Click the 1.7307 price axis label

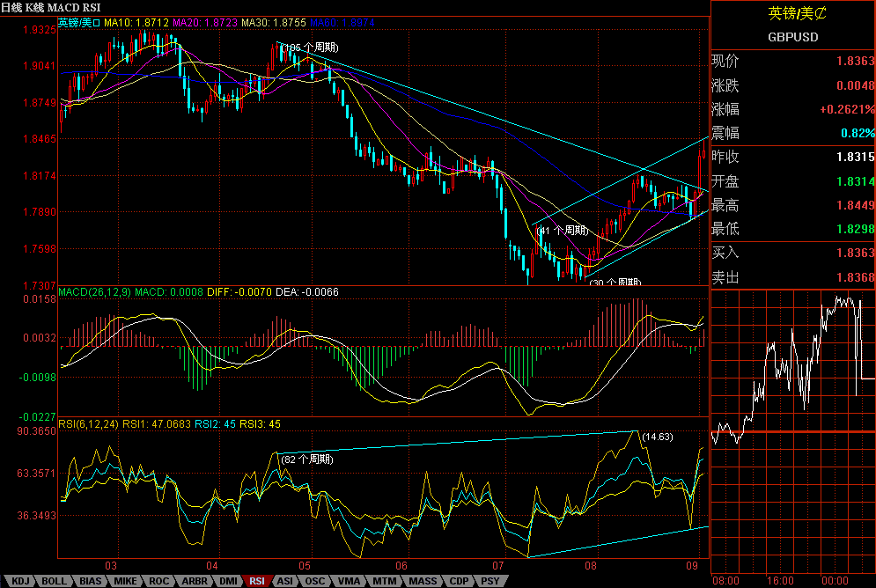[40, 286]
